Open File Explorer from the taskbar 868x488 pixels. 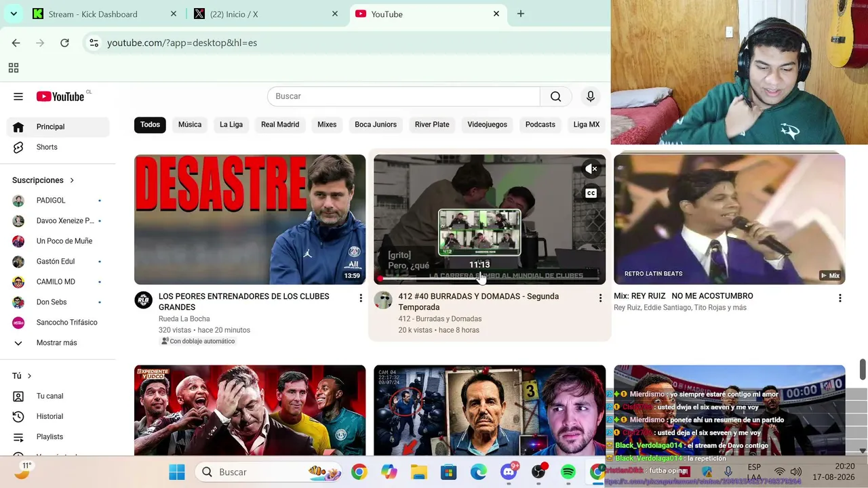point(419,472)
